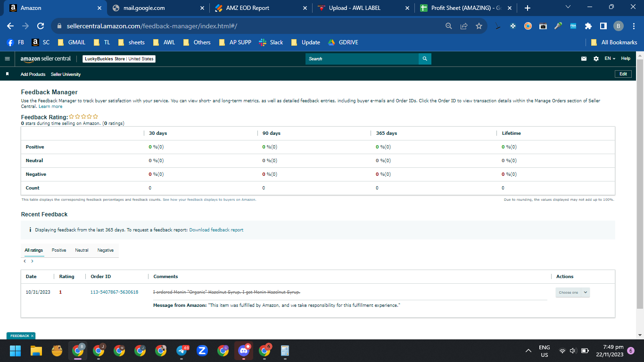Open the Seller Central hamburger menu
Screen dimensions: 644x362
[x=7, y=59]
